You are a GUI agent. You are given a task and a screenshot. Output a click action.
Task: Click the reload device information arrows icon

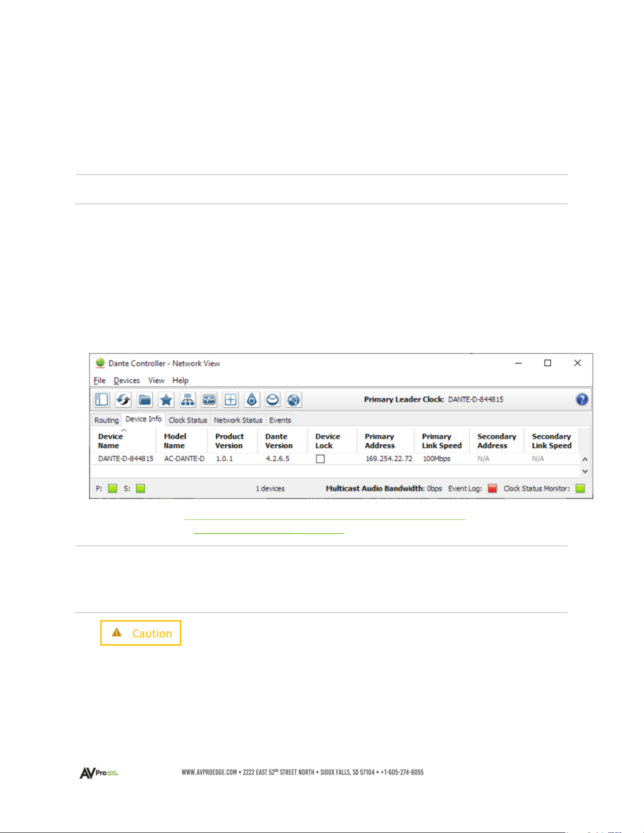(124, 400)
